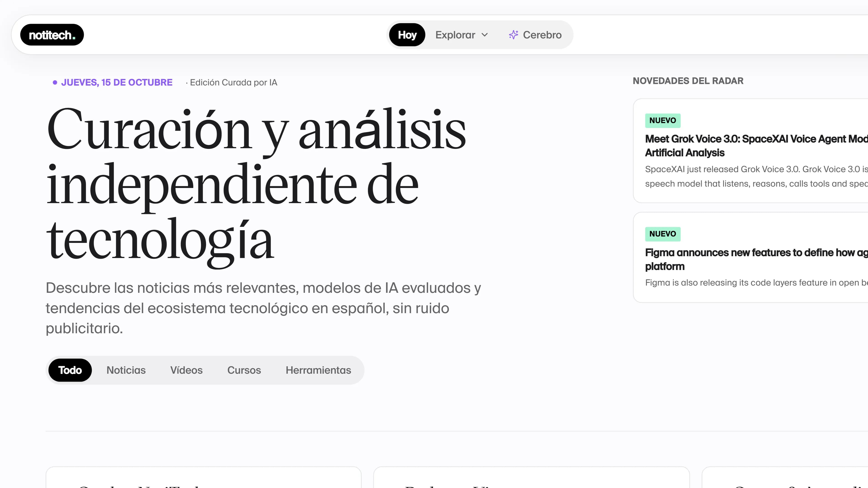
Task: Click the JUEVES, 15 DE OCTUBRE date
Action: click(x=117, y=82)
